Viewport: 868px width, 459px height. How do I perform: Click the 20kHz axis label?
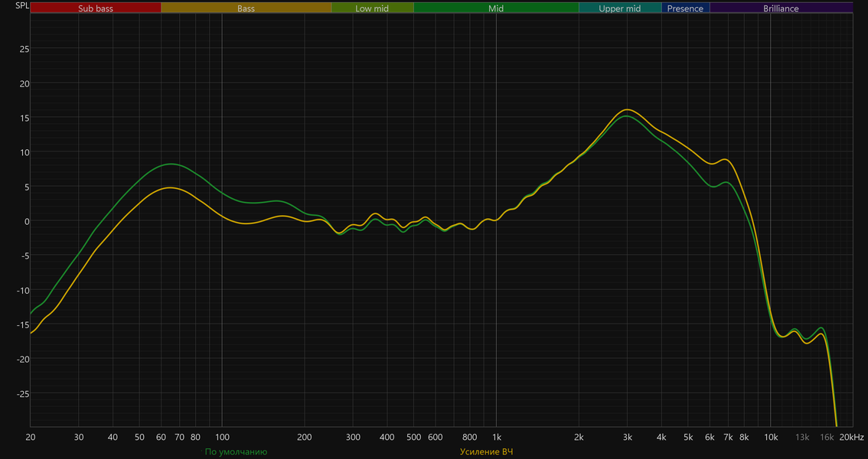(x=851, y=438)
